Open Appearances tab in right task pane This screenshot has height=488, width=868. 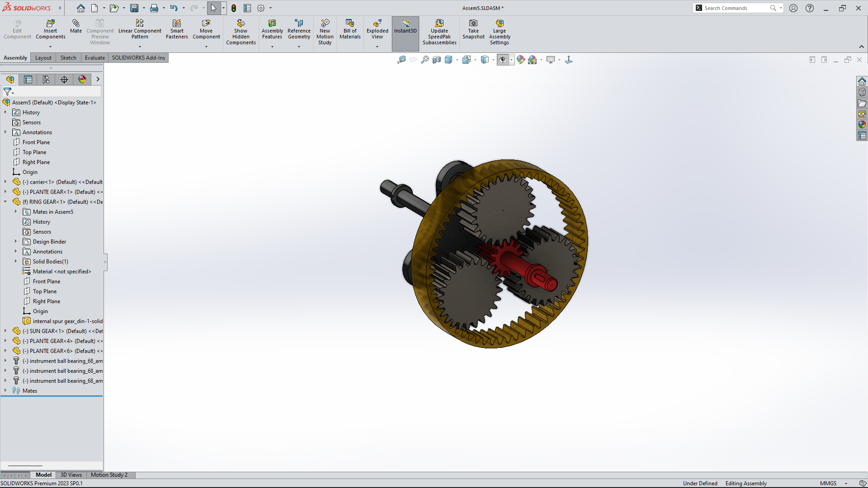pos(862,125)
